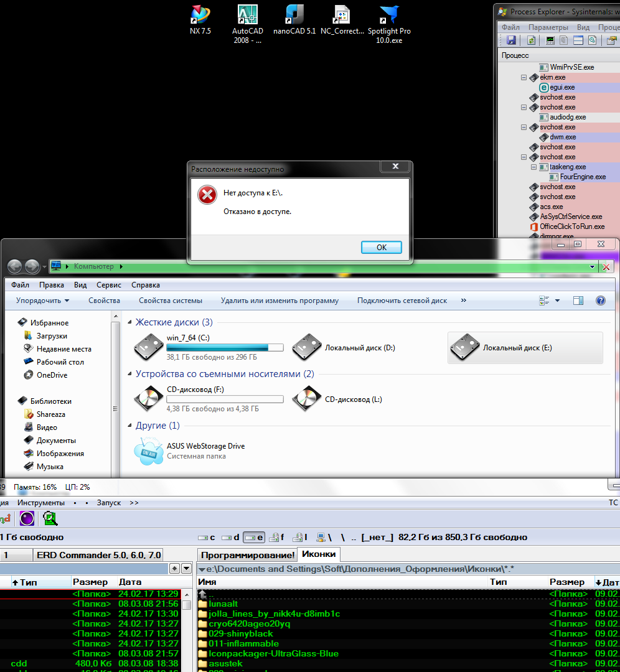The image size is (620, 672).
Task: Collapse the ekm.exe process tree node
Action: [x=524, y=78]
